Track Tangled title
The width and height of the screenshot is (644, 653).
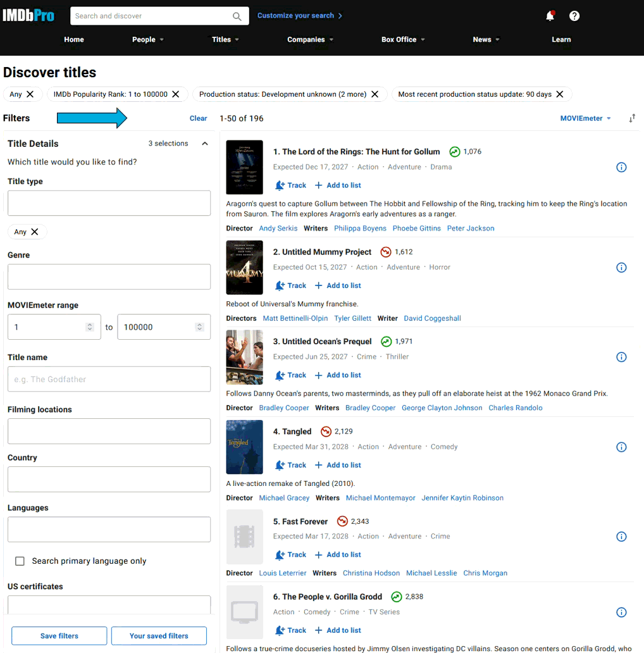click(290, 465)
